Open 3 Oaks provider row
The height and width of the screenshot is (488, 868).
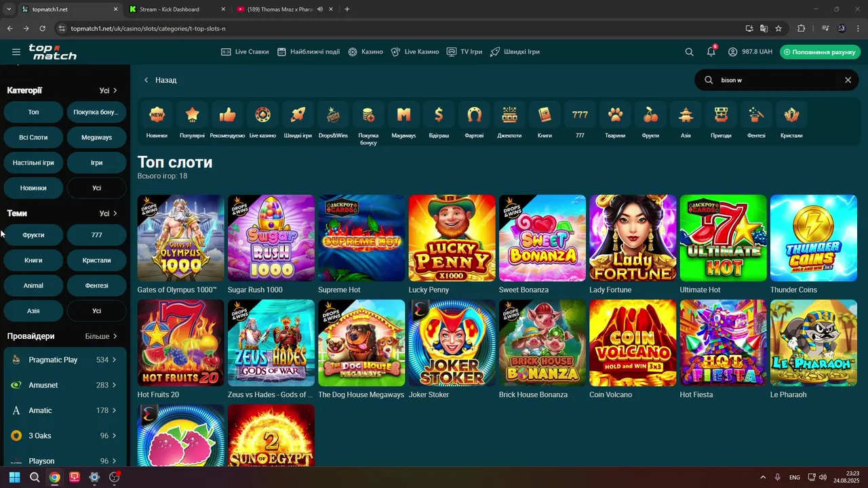pyautogui.click(x=64, y=436)
